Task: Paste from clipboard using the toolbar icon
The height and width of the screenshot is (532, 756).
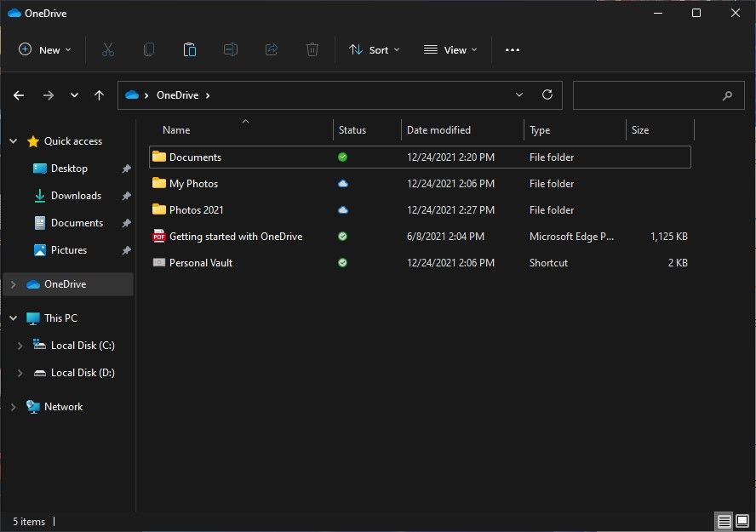Action: point(190,49)
